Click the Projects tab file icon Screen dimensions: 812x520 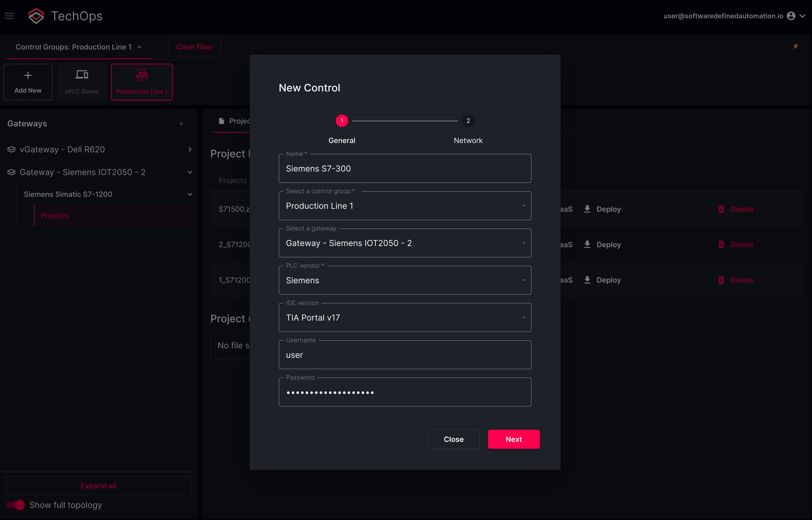click(222, 121)
